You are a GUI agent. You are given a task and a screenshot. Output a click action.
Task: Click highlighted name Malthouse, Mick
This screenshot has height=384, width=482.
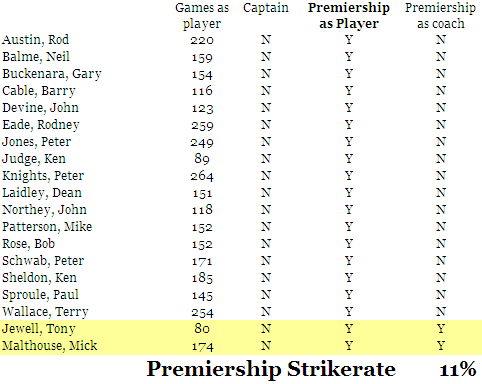tap(50, 346)
